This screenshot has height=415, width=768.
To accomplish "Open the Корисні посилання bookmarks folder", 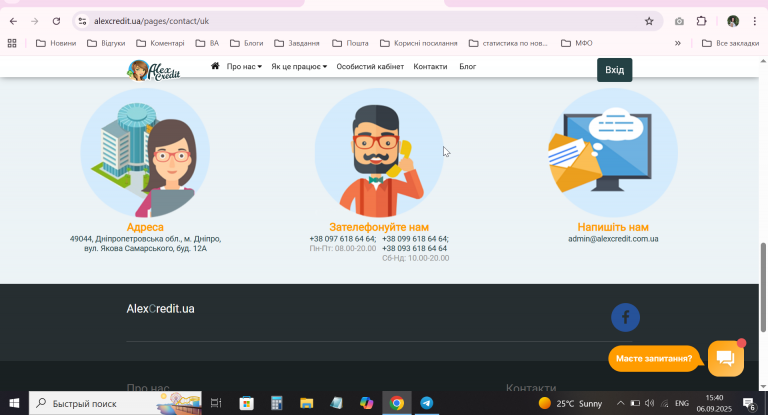I will 418,43.
